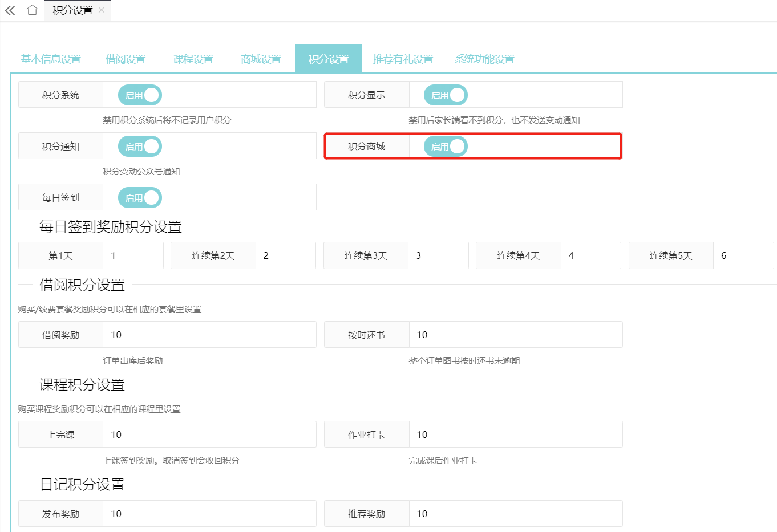Viewport: 777px width, 532px height.
Task: Open the 课程设置 tab
Action: [193, 59]
